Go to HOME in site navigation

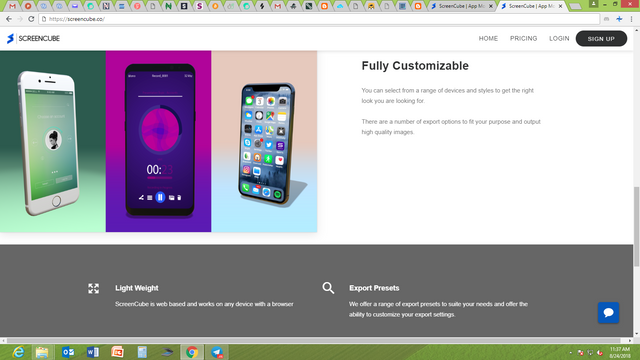(488, 38)
